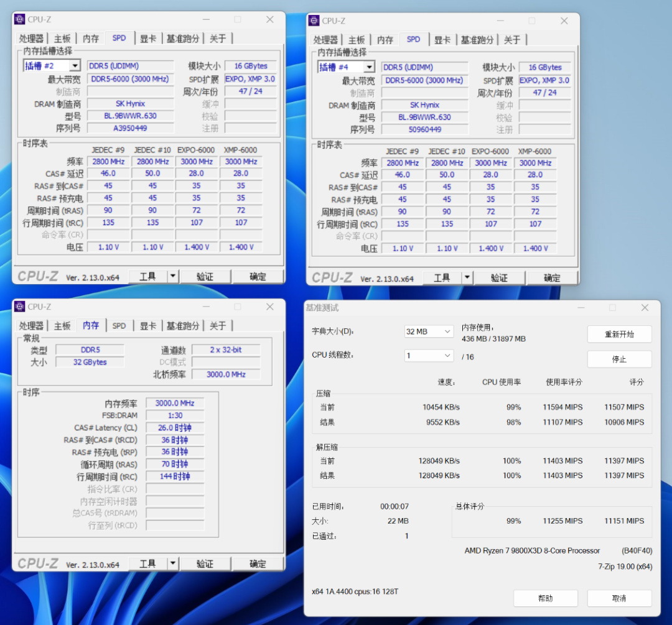Click 工具 button in bottom-left CPU-Z
This screenshot has height=625, width=672.
click(148, 563)
